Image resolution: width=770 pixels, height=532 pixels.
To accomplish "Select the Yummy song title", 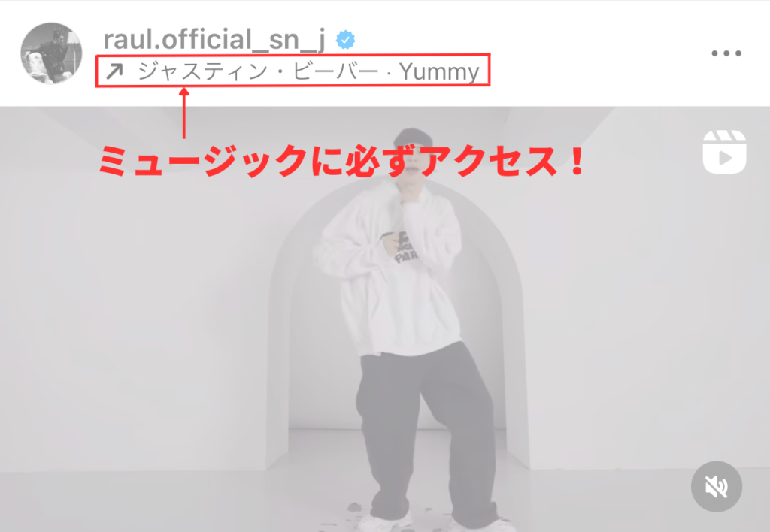I will 439,73.
